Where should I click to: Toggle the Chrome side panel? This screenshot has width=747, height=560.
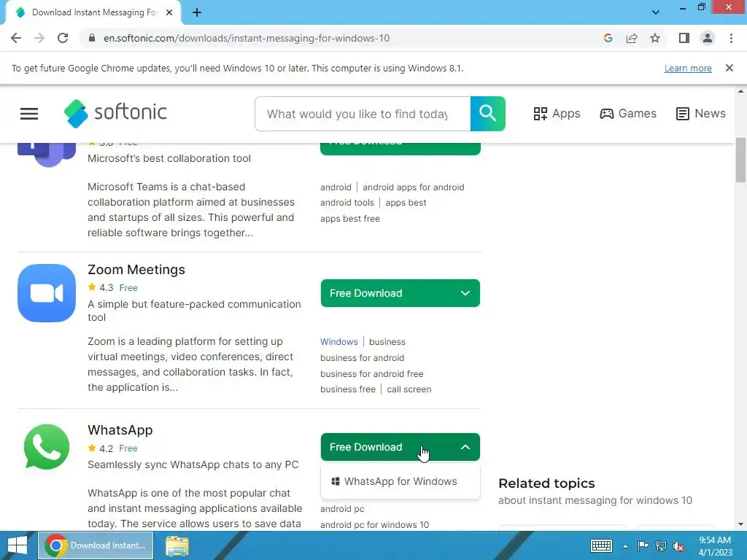[684, 38]
